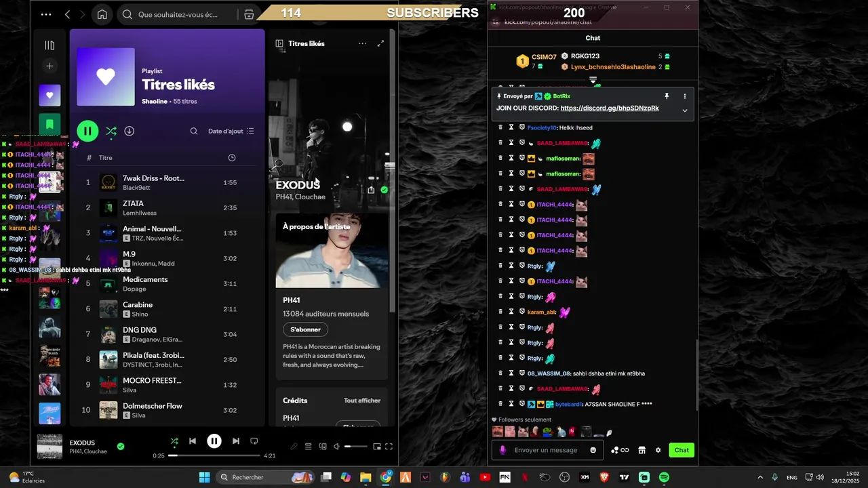This screenshot has height=488, width=868.
Task: Open the Discord invite link in chat
Action: point(610,108)
